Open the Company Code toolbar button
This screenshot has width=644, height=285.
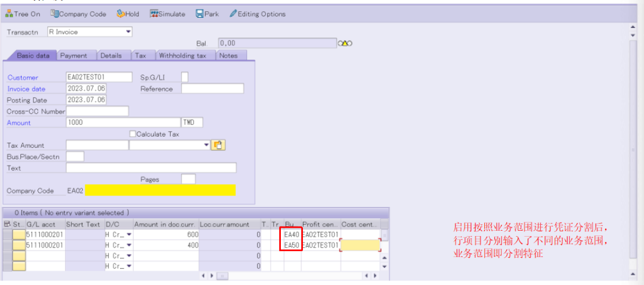point(78,14)
